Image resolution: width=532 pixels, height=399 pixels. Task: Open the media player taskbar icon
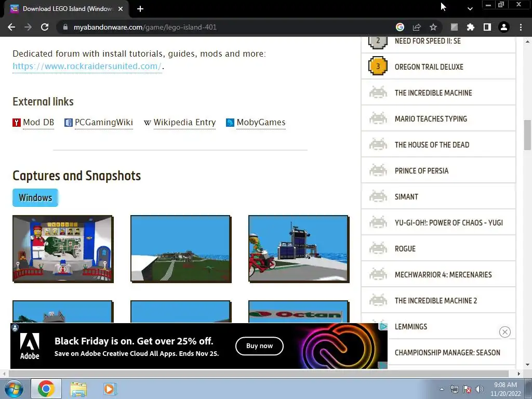pos(110,389)
